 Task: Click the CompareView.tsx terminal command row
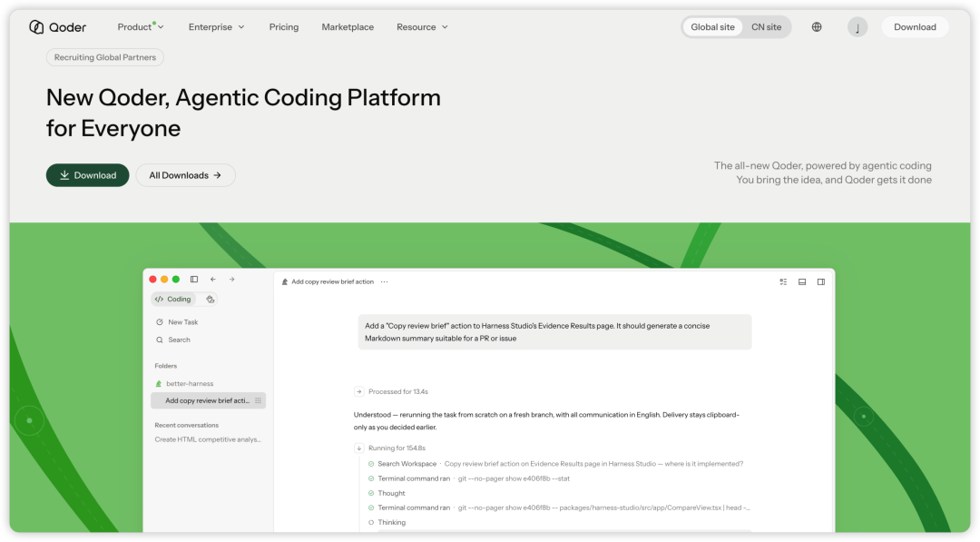(x=559, y=508)
